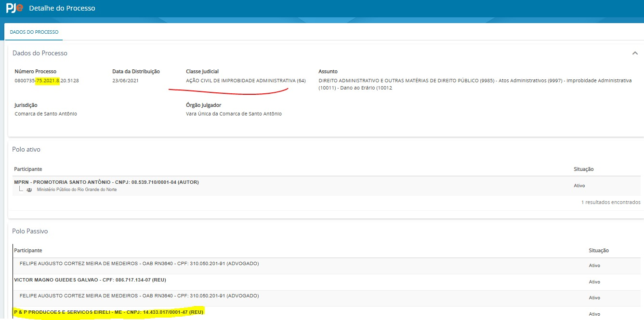Click the Classe Judicial label

[202, 71]
